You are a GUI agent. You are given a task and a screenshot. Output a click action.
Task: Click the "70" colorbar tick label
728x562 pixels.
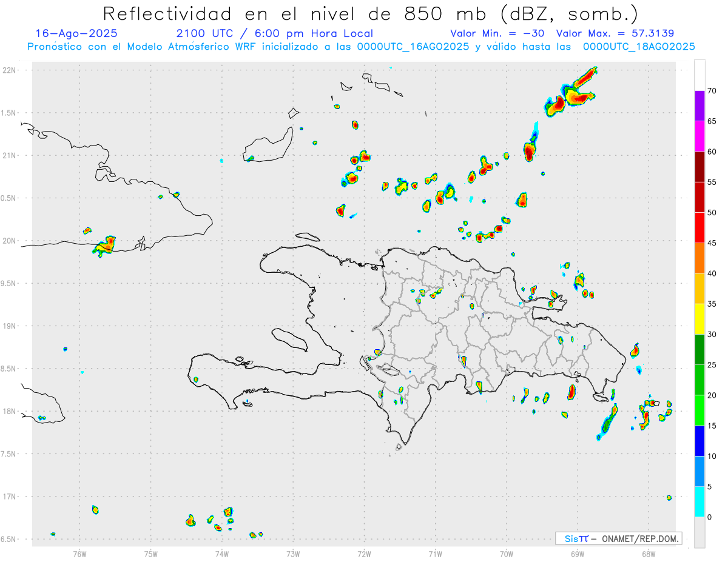pyautogui.click(x=712, y=91)
